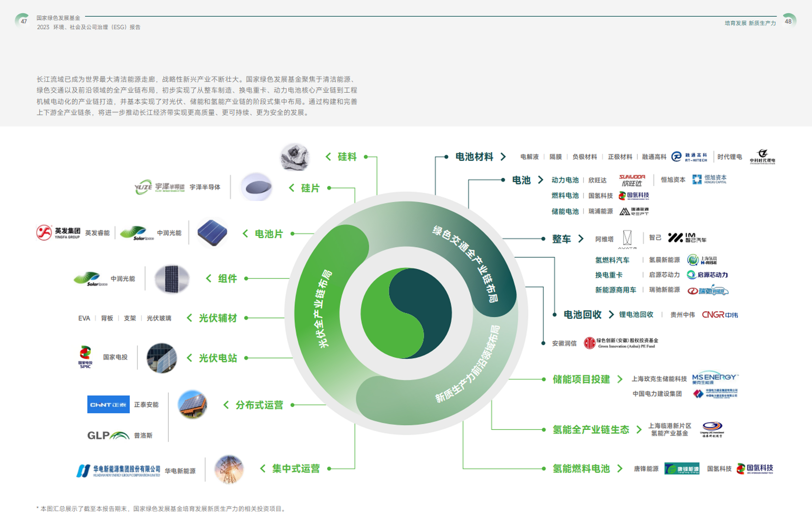The width and height of the screenshot is (812, 523).
Task: Click the 分布式运营 heading
Action: click(259, 405)
